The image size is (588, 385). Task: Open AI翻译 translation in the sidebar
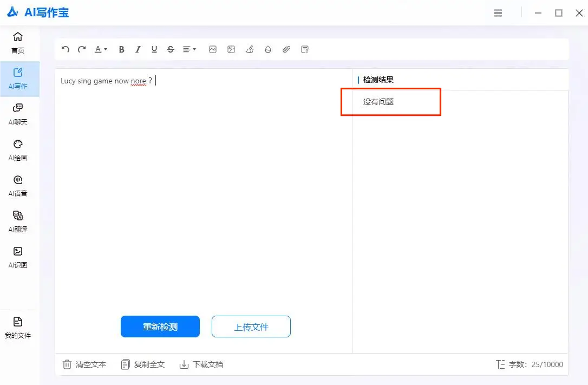pos(18,221)
